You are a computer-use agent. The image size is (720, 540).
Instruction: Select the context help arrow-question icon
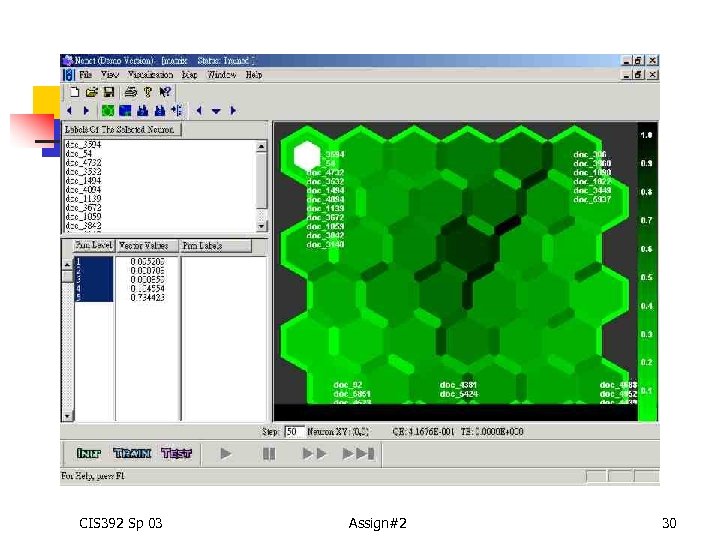165,92
